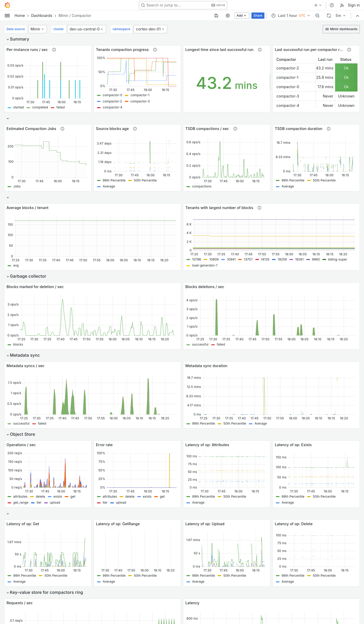Open the cluster dev-us-central-0 dropdown

point(86,29)
